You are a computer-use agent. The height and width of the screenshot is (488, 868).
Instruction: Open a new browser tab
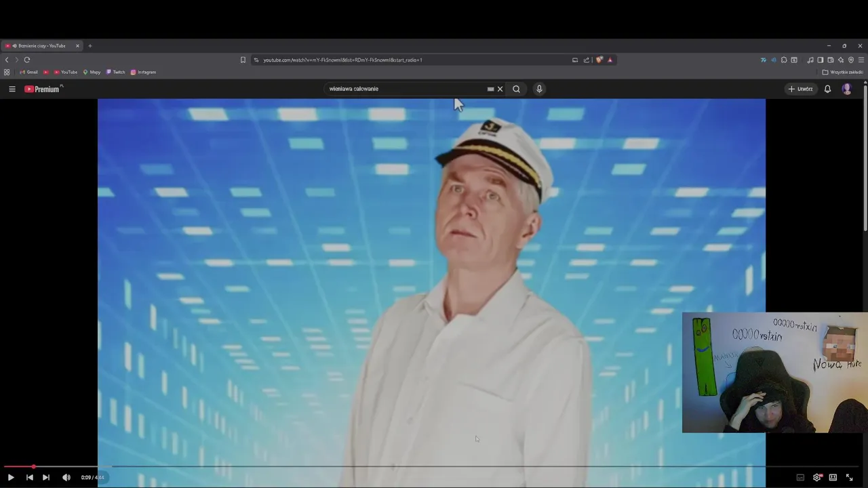point(90,46)
